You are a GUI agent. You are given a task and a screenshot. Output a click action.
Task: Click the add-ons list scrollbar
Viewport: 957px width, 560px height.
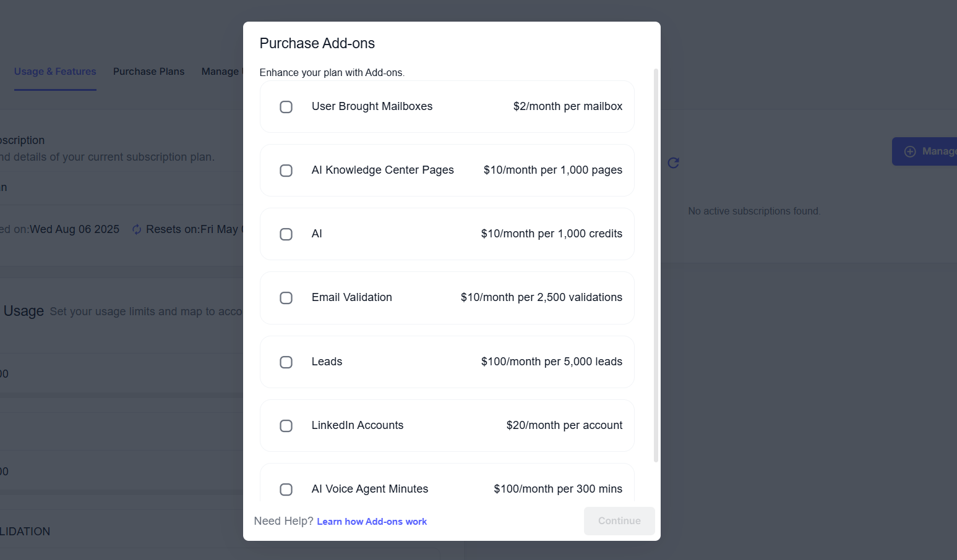[656, 266]
